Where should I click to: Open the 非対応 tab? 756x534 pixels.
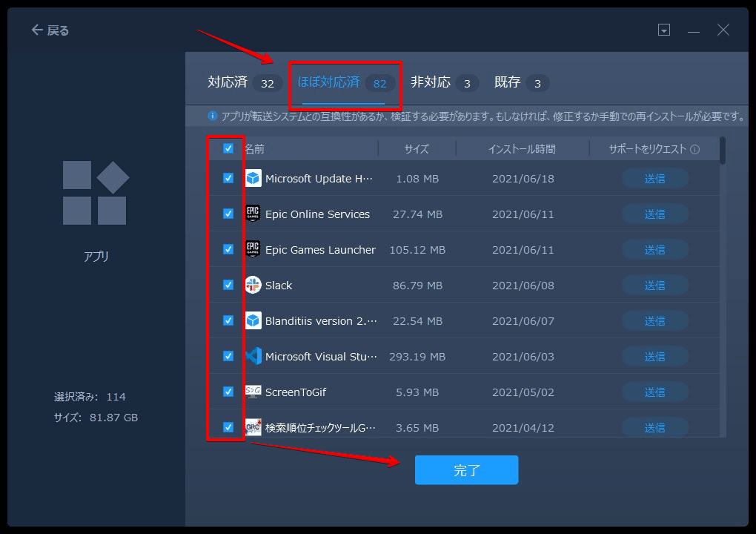[x=444, y=83]
